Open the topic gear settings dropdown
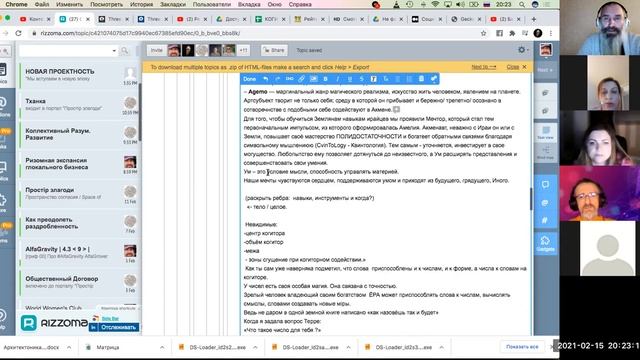 pos(523,50)
